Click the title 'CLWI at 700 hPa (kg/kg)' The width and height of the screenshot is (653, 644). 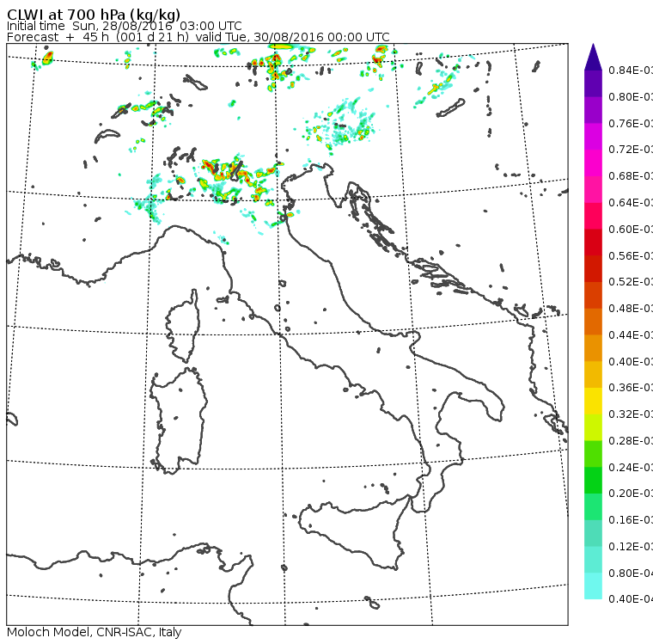[x=94, y=14]
